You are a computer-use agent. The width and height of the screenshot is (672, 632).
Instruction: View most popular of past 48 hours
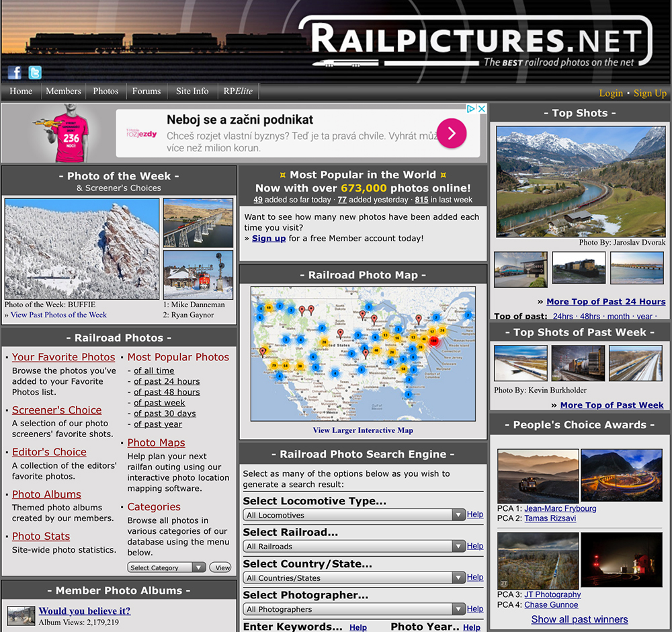coord(167,392)
